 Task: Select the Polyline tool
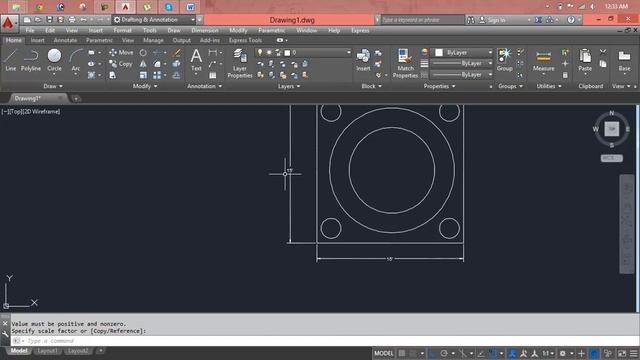(x=31, y=60)
